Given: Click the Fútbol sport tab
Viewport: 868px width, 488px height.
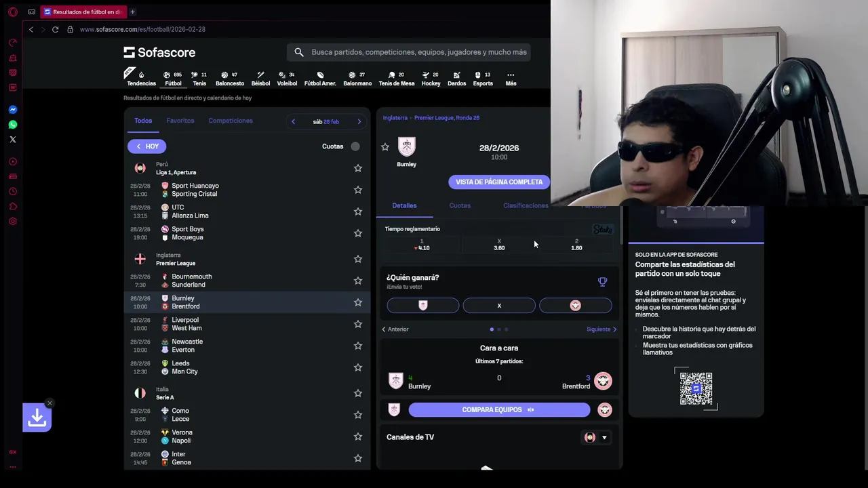Looking at the screenshot, I should [x=173, y=79].
